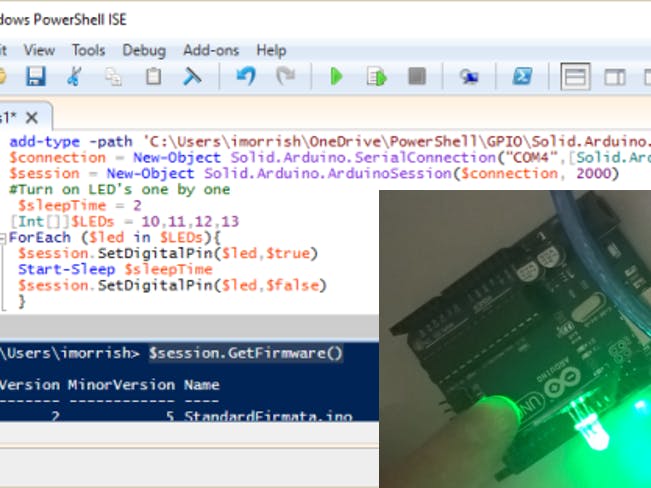This screenshot has height=488, width=651.
Task: Show script pane on the right layout
Action: [x=615, y=77]
